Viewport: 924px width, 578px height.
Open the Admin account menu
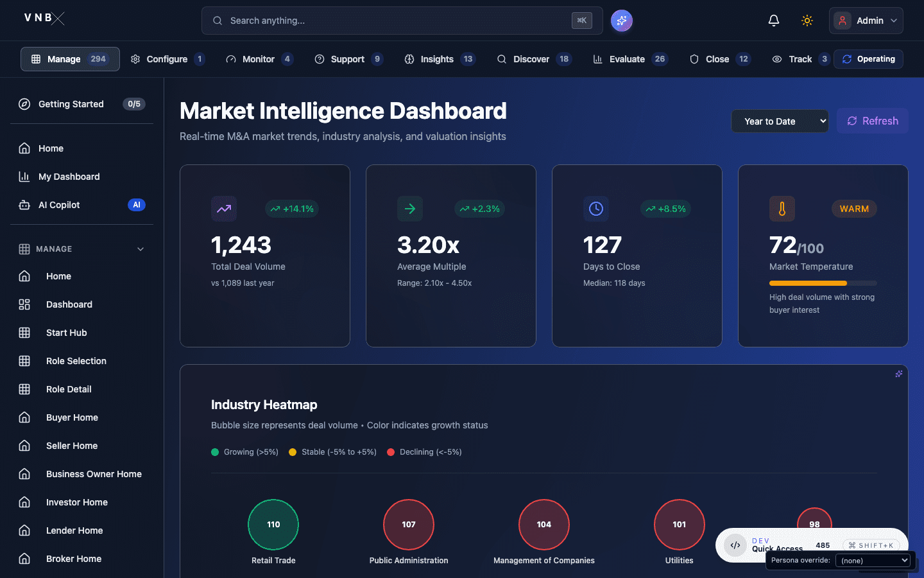tap(866, 20)
